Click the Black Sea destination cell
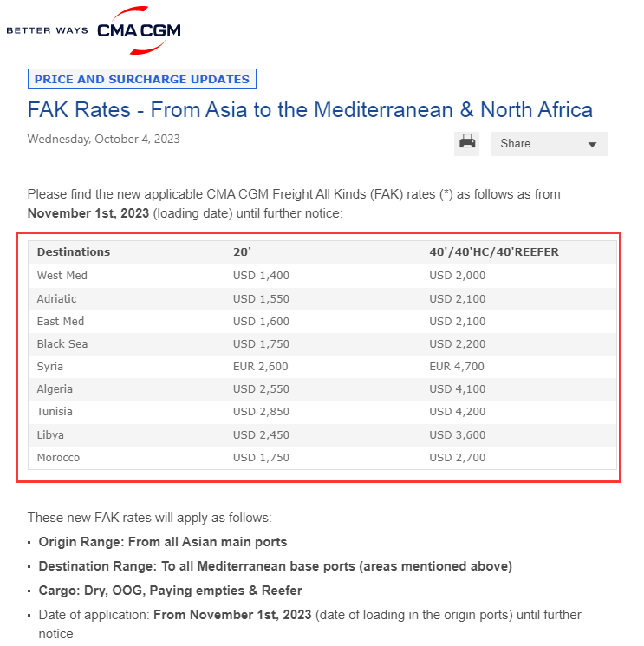This screenshot has height=646, width=644. coord(126,344)
